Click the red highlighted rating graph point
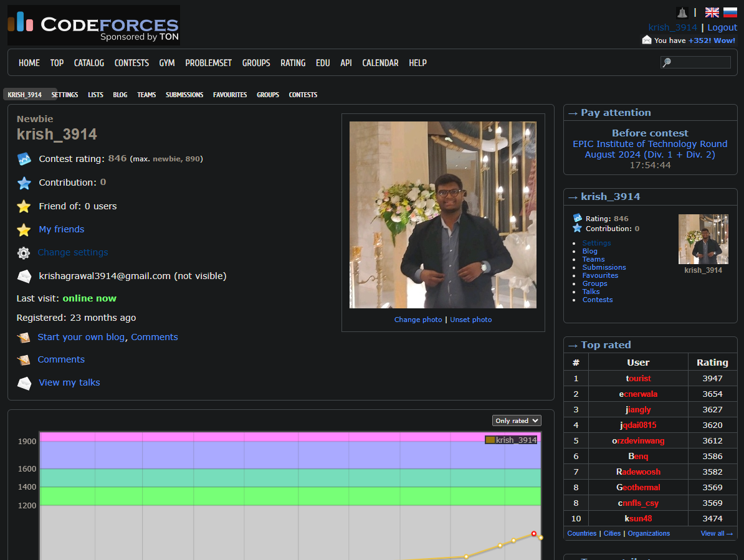This screenshot has height=560, width=744. click(x=534, y=533)
